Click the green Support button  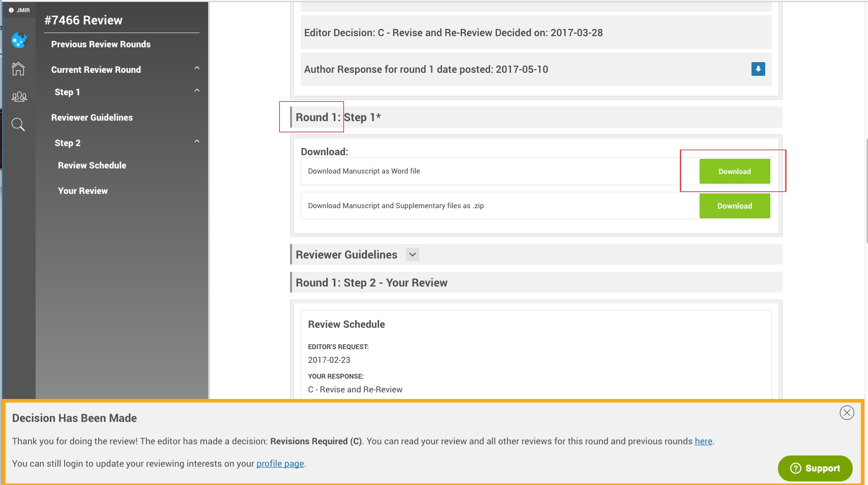coord(815,468)
